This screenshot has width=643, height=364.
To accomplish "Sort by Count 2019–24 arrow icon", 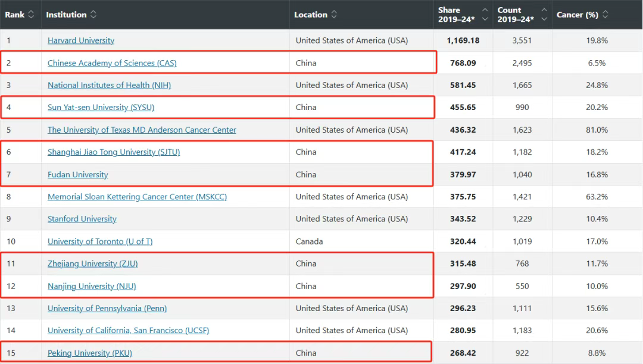I will click(544, 14).
